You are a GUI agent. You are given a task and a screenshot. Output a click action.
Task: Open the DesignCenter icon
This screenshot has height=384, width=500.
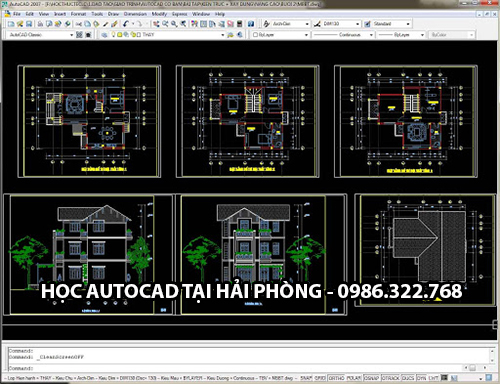(x=203, y=24)
